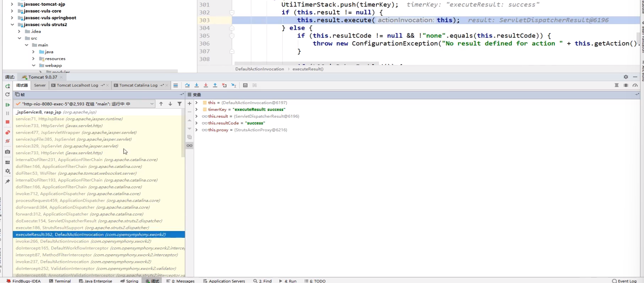Open Spring tool window
The width and height of the screenshot is (644, 283).
pos(129,281)
